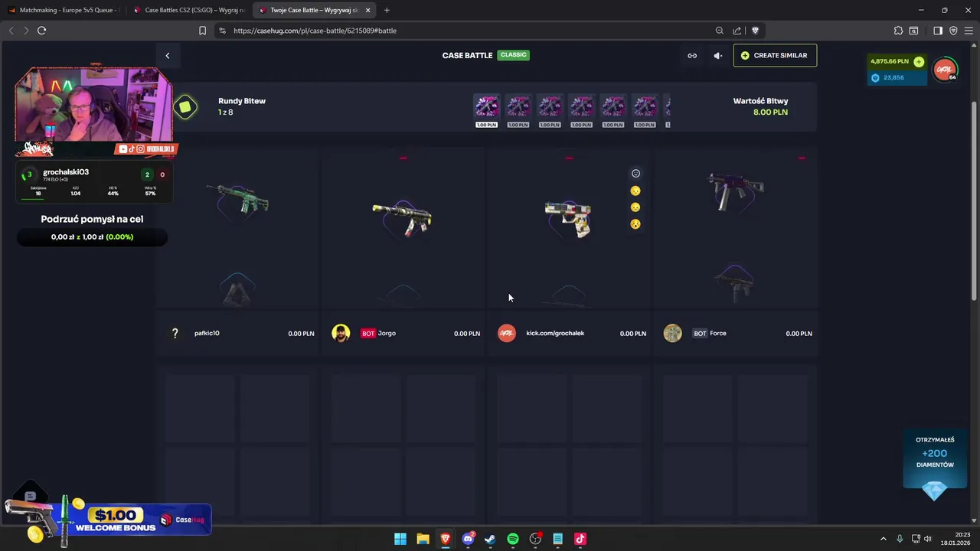Viewport: 980px width, 551px height.
Task: Open Steam from the taskbar
Action: 490,539
